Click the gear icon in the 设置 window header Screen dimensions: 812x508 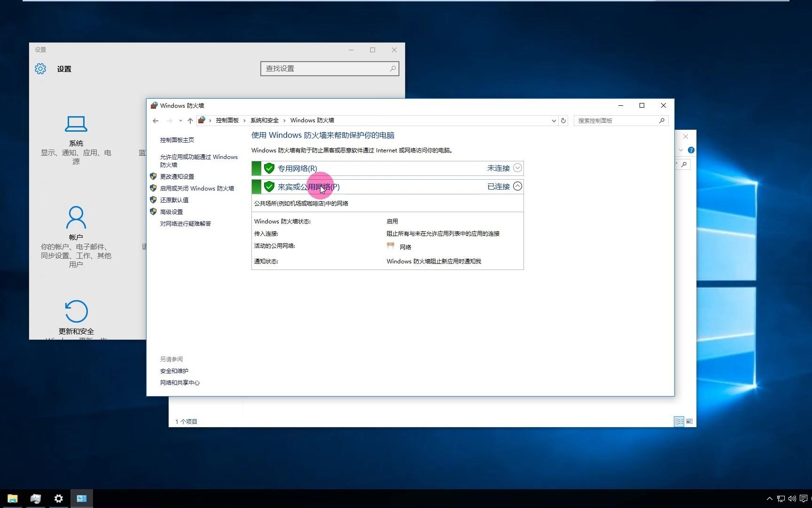pyautogui.click(x=40, y=68)
